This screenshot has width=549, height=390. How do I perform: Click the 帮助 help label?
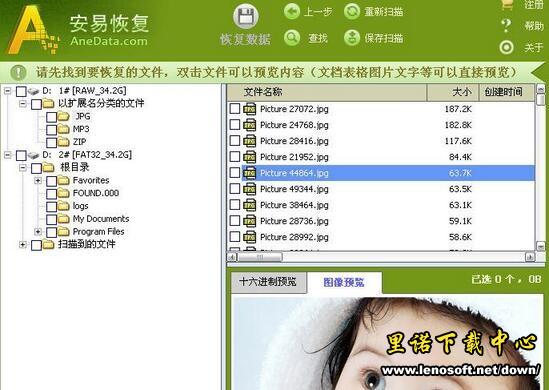tap(534, 26)
